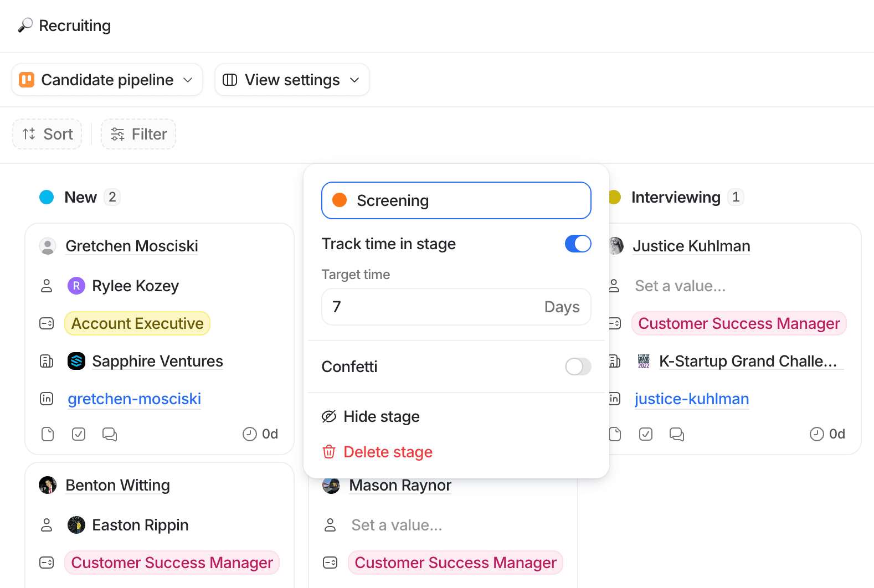This screenshot has width=874, height=588.
Task: Select Delete stage from the menu
Action: (x=387, y=452)
